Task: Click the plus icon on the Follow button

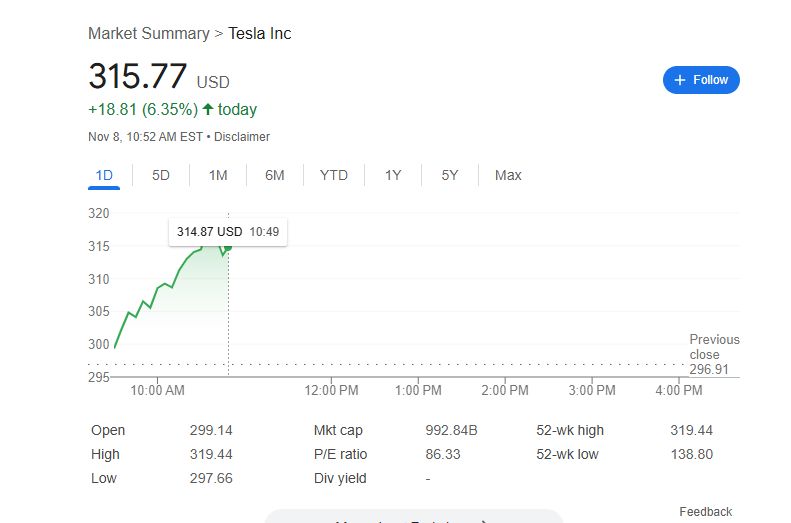Action: (680, 80)
